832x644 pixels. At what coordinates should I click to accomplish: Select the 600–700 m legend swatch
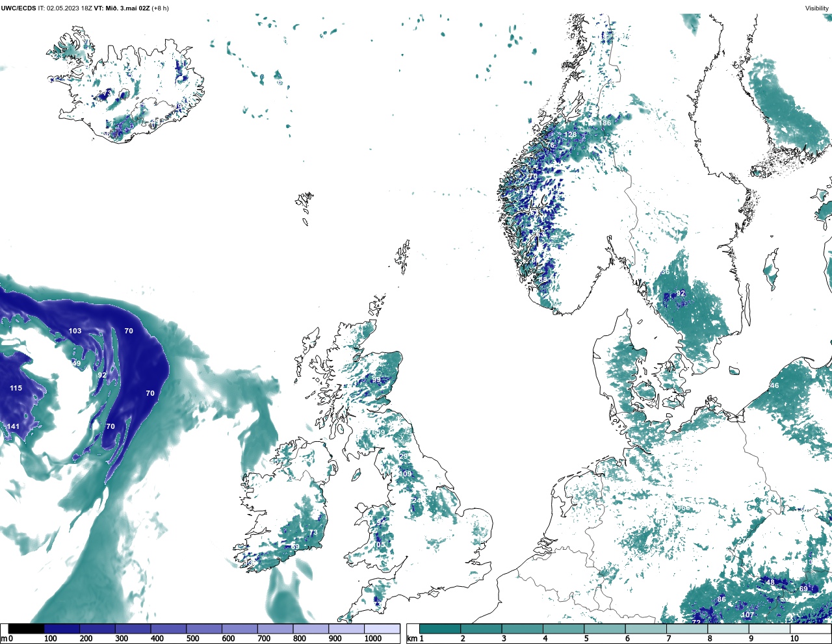pyautogui.click(x=240, y=629)
